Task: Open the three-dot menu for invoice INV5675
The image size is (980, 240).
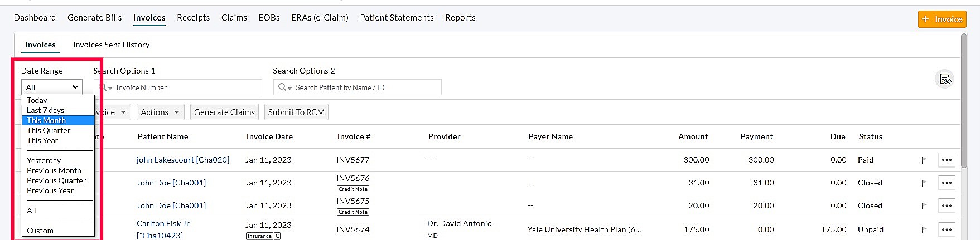Action: pos(947,206)
